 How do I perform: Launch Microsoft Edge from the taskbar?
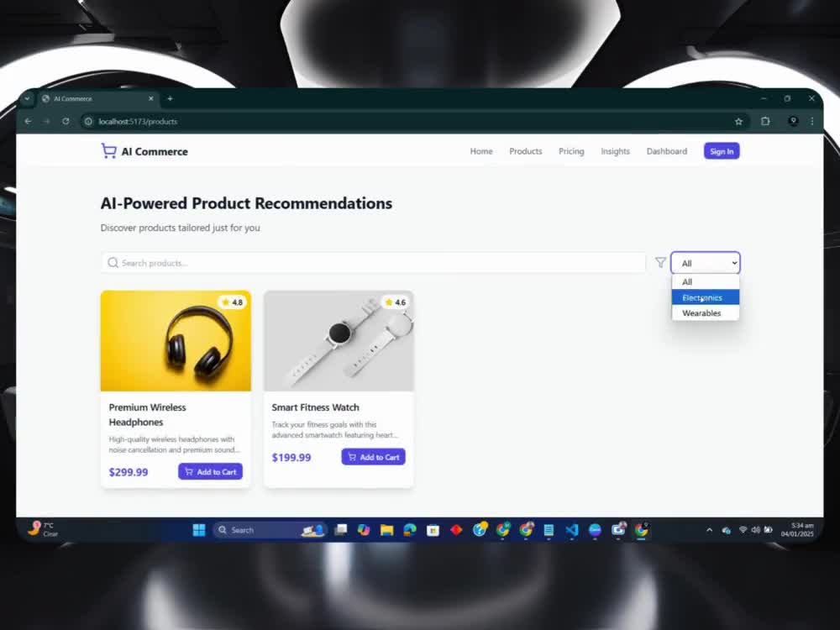tap(410, 530)
